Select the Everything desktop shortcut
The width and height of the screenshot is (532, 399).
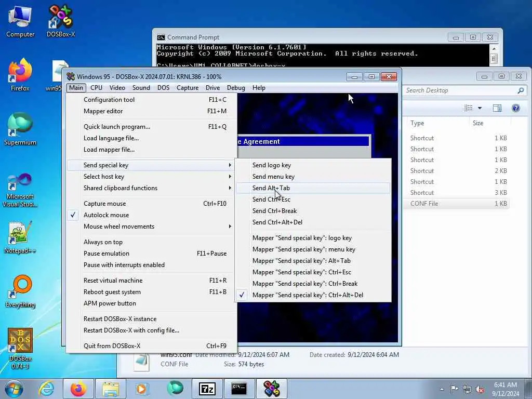(x=20, y=292)
